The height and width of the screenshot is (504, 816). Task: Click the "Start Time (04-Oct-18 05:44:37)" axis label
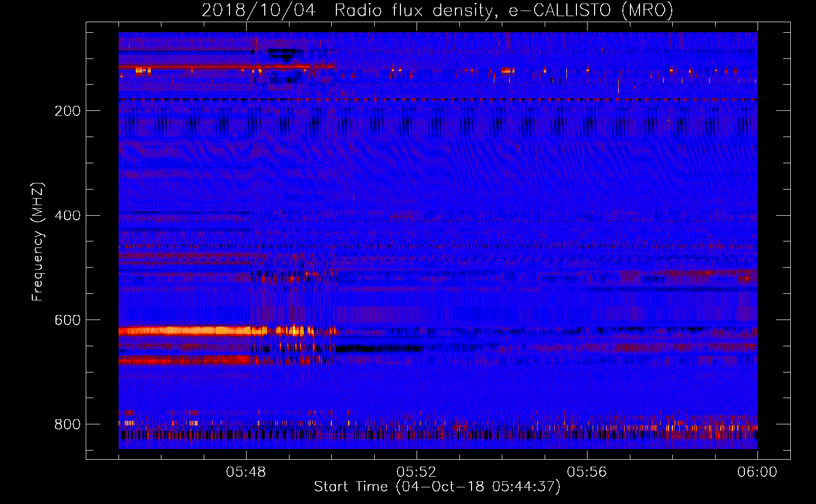pyautogui.click(x=437, y=487)
